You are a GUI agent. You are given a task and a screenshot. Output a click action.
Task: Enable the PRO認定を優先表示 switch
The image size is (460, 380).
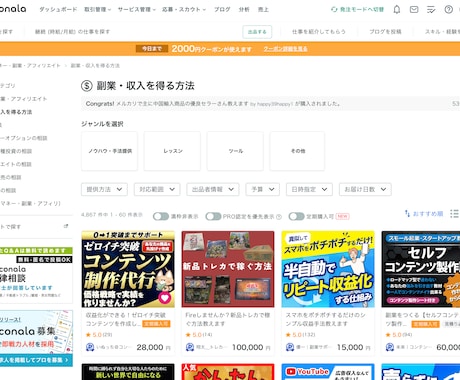[213, 216]
